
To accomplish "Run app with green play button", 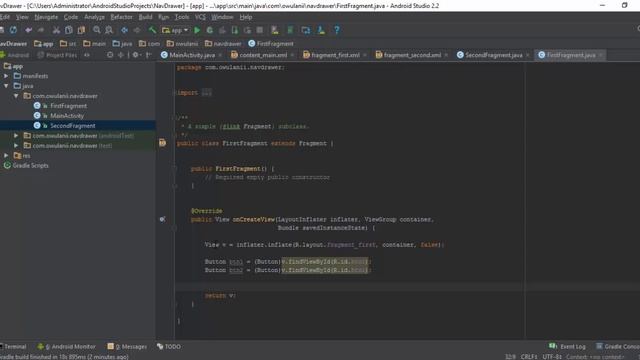I will (197, 30).
